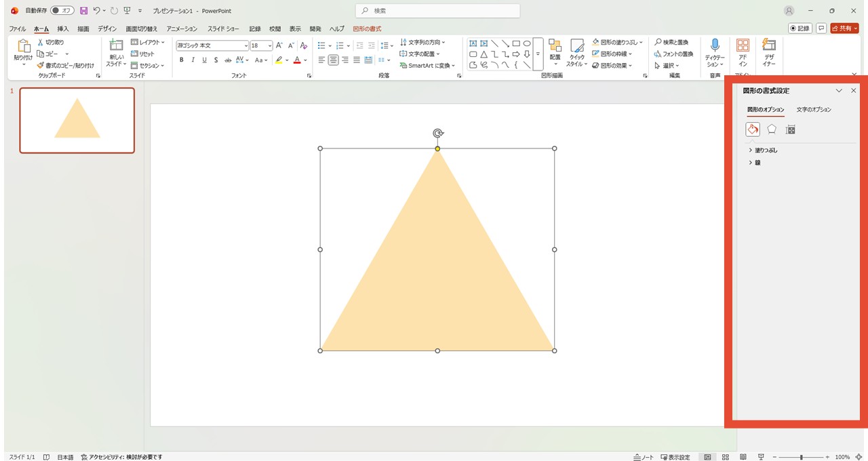Click the format painter brush icon

[x=41, y=66]
